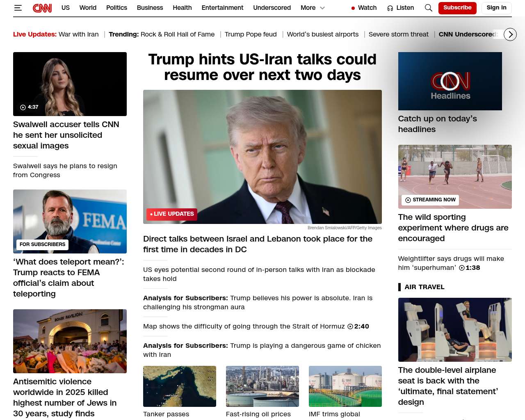Viewport: 525px width, 420px height.
Task: Open the hamburger menu icon
Action: [x=18, y=8]
